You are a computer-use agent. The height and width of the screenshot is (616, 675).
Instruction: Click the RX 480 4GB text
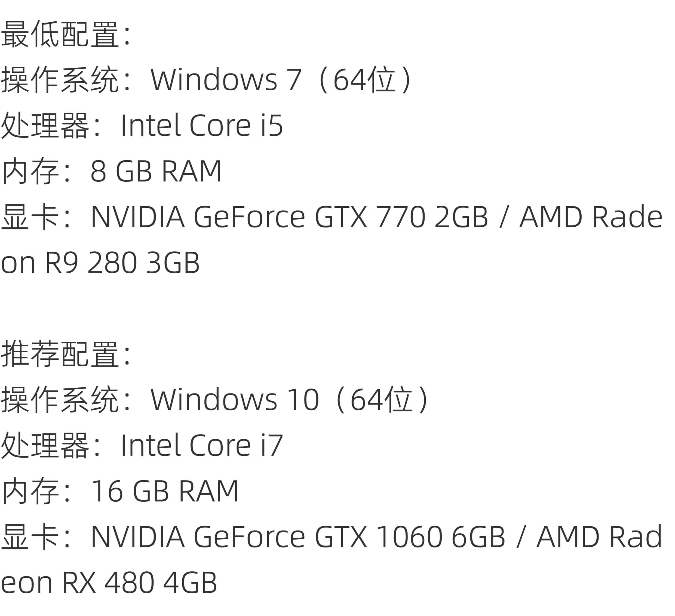139,583
